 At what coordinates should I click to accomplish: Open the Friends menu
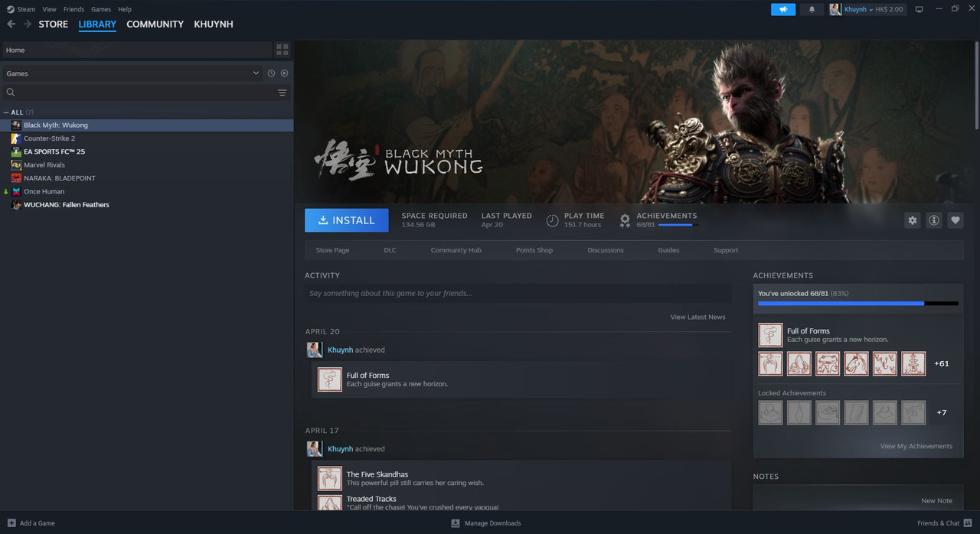[x=73, y=9]
